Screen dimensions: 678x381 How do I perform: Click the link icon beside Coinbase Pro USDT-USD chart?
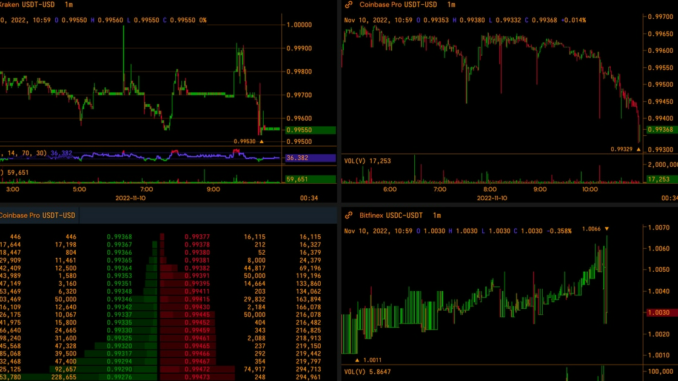pyautogui.click(x=349, y=5)
